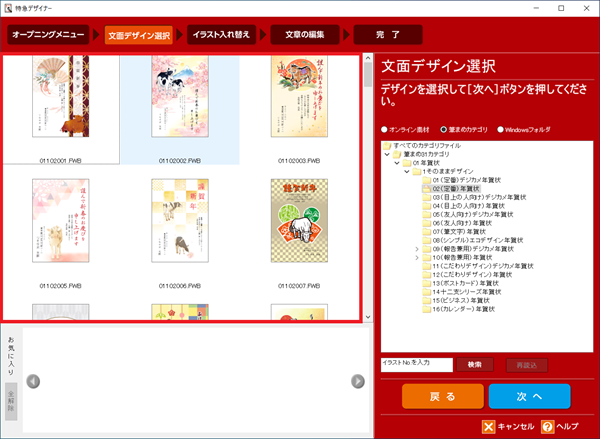
Task: Select the 04(目上の人向け)年賀状 tree row
Action: (464, 206)
